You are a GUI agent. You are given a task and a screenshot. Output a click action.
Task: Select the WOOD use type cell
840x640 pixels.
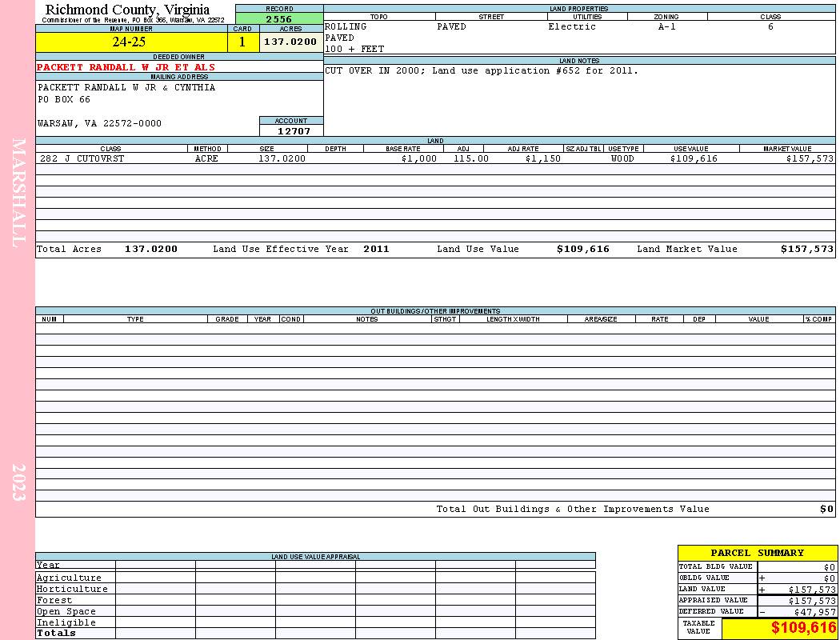(622, 158)
